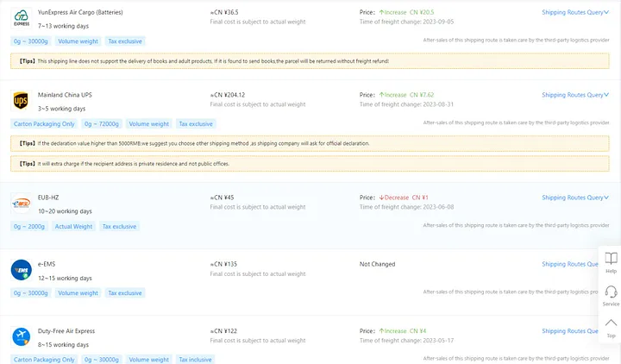Click the Carton Packaging Only tag under UPS
Viewport: 621px width, 364px height.
pos(44,124)
